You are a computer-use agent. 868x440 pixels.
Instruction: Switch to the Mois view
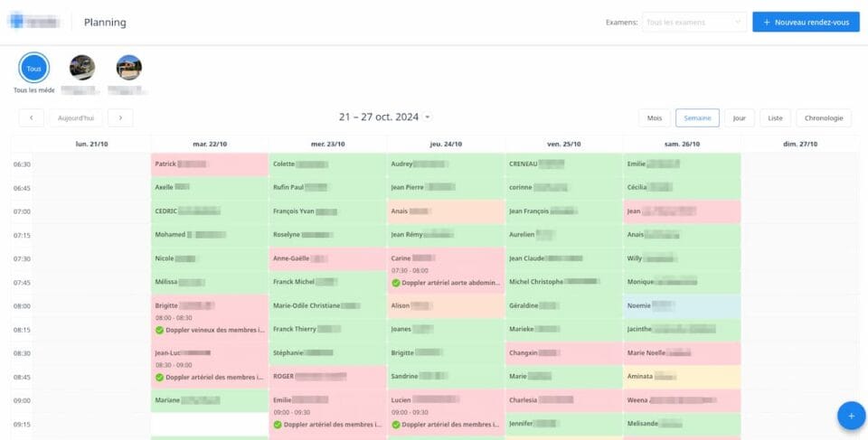pyautogui.click(x=654, y=117)
